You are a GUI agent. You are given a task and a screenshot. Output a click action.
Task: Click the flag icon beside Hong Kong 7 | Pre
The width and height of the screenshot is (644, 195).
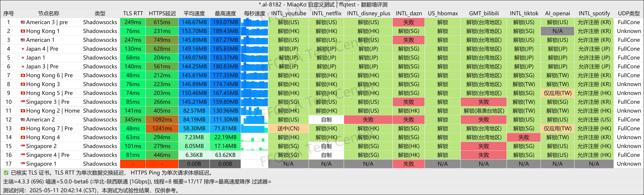point(23,128)
